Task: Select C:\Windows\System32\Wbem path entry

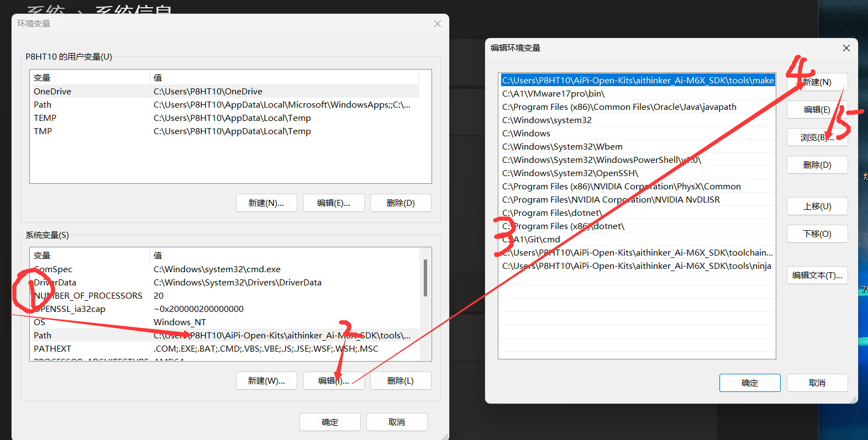Action: (637, 146)
